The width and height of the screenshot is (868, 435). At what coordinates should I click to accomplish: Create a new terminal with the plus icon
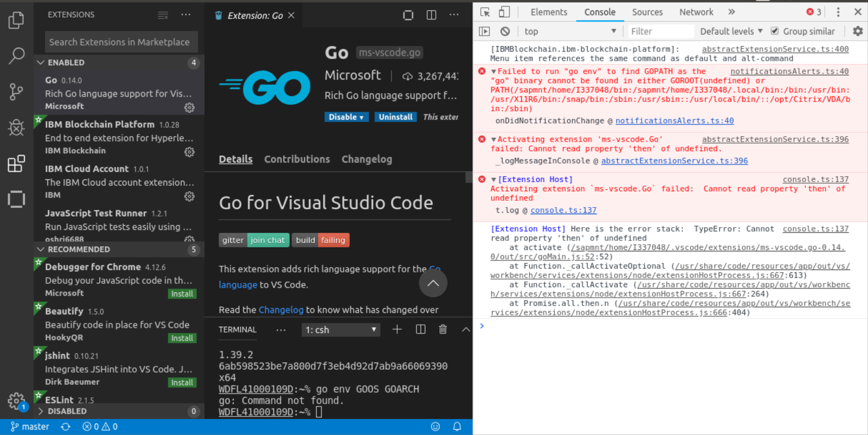coord(397,329)
